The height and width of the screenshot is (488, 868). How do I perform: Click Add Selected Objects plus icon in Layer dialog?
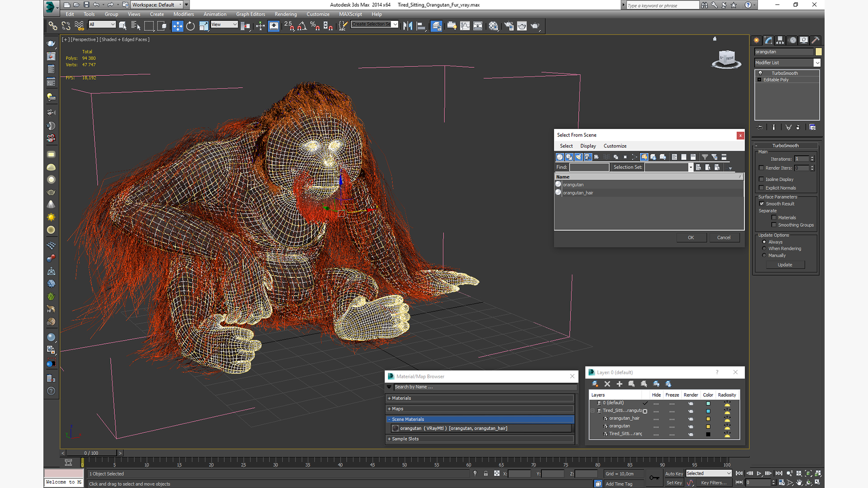619,384
